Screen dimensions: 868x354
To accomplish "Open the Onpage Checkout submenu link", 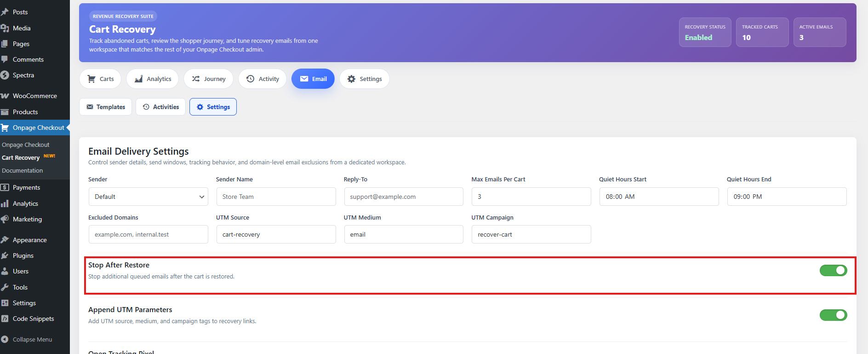I will point(25,145).
